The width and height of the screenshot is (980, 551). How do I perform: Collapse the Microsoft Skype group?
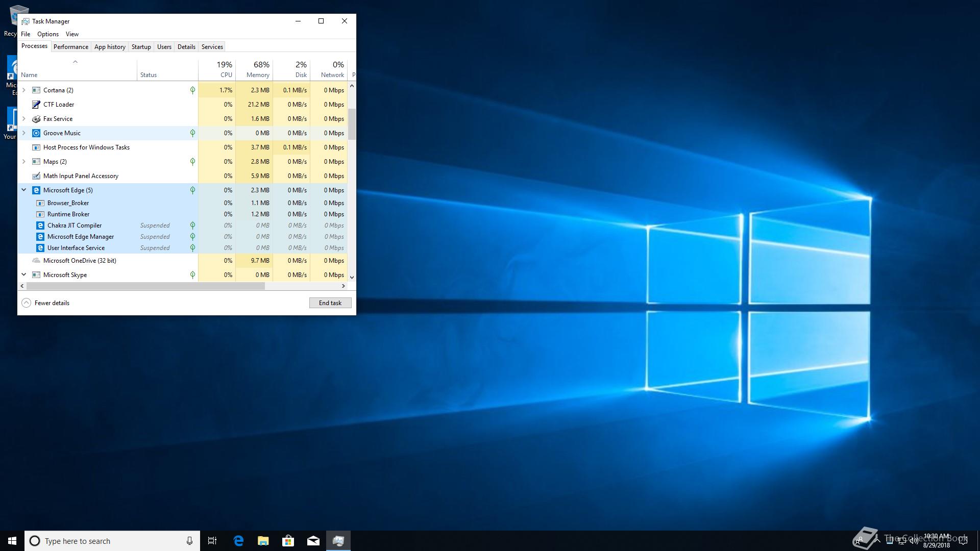click(x=23, y=274)
